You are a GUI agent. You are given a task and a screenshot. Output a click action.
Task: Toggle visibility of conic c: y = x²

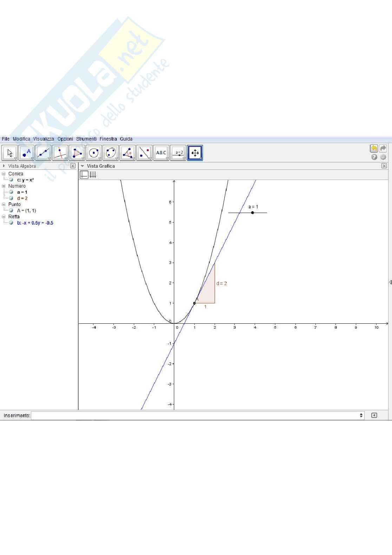click(11, 180)
